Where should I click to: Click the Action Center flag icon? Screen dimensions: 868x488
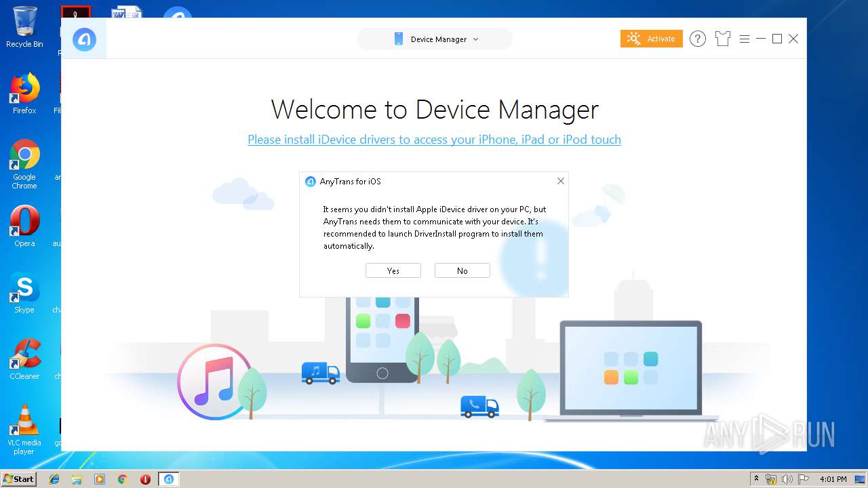click(803, 479)
